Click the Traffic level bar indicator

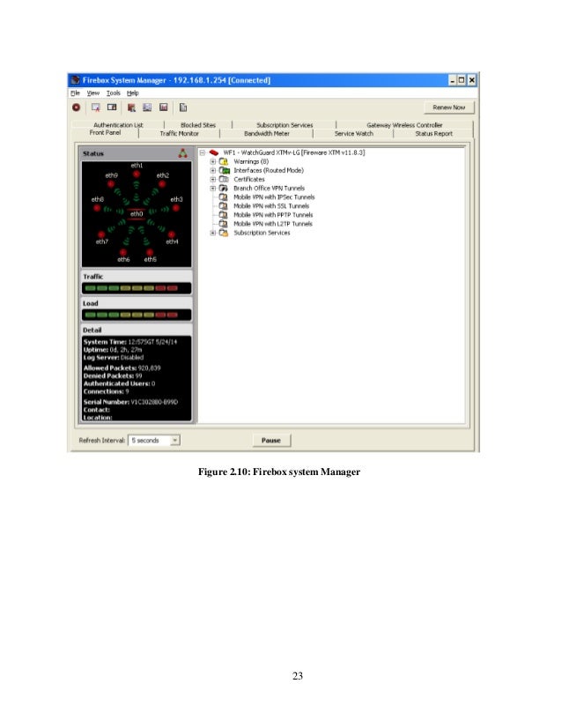coord(137,288)
